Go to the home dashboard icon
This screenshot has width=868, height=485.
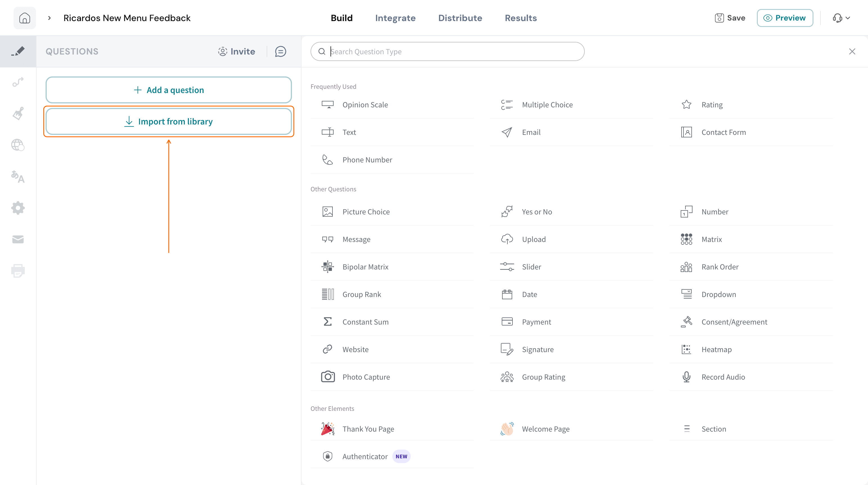[x=24, y=18]
